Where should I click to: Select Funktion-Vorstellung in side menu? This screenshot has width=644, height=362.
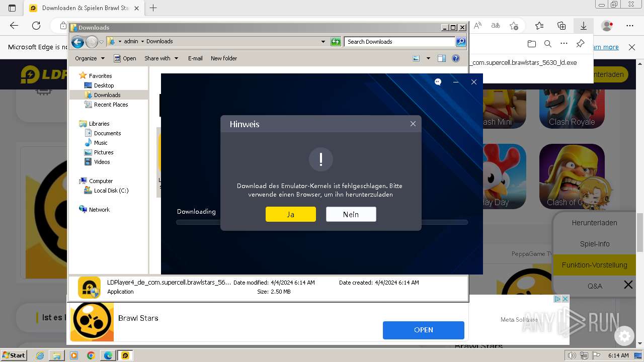[x=594, y=265]
